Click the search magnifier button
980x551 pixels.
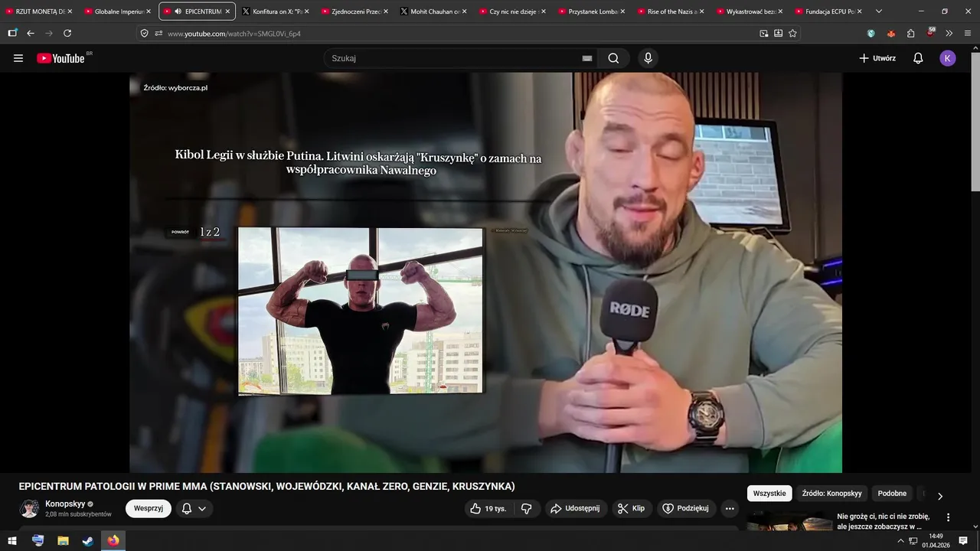(x=613, y=58)
